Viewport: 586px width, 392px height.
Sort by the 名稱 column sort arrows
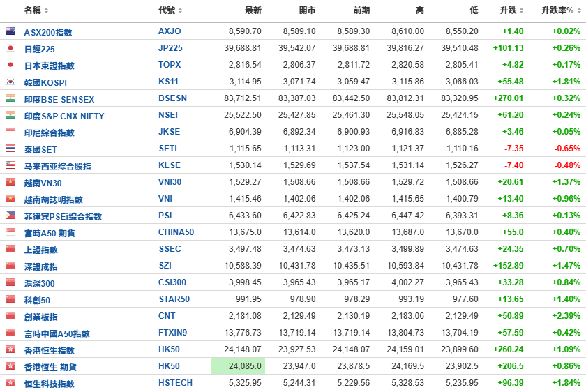[x=46, y=11]
